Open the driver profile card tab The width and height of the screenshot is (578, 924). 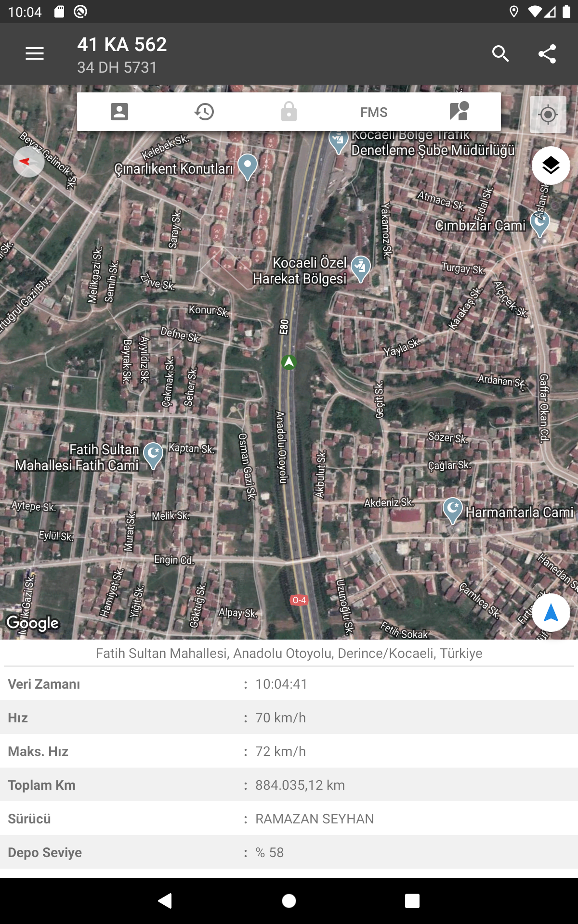tap(119, 112)
